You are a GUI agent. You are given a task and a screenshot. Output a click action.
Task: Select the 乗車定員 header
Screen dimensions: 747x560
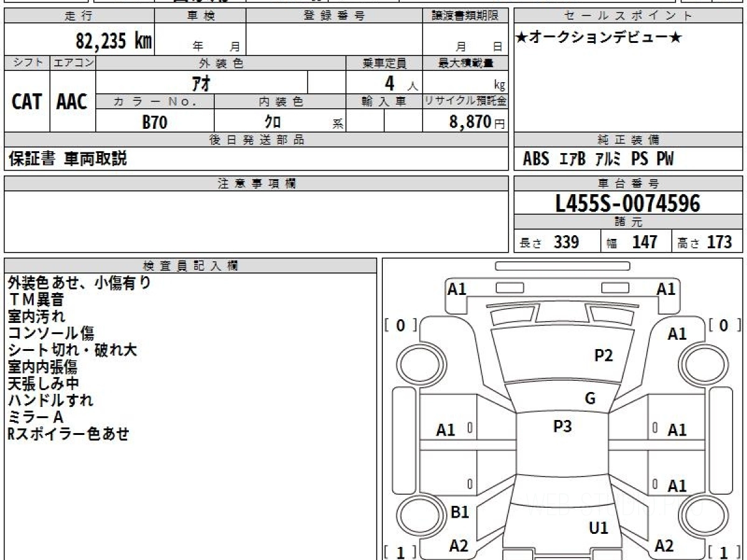[x=384, y=63]
